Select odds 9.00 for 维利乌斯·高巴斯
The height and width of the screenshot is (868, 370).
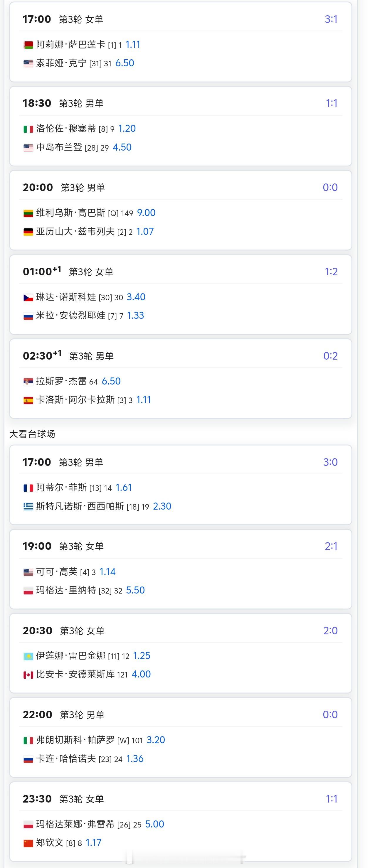[146, 213]
